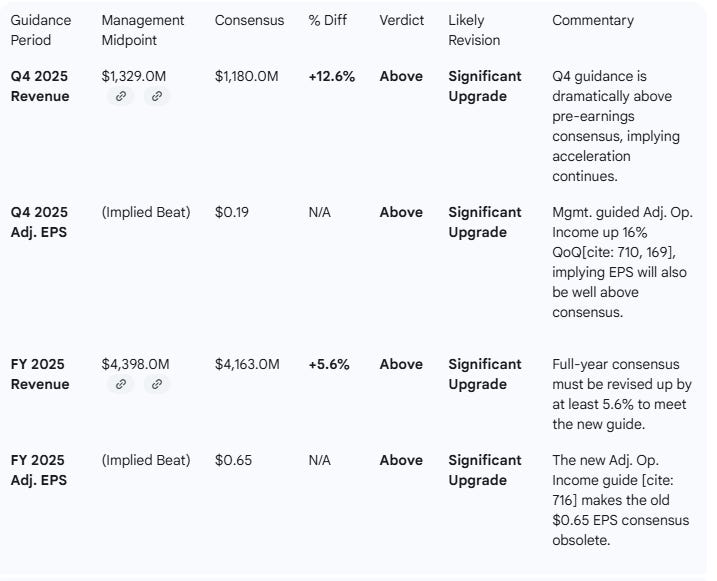Select the FY 2025 Revenue row label
Screen dimensions: 717x581
point(40,374)
